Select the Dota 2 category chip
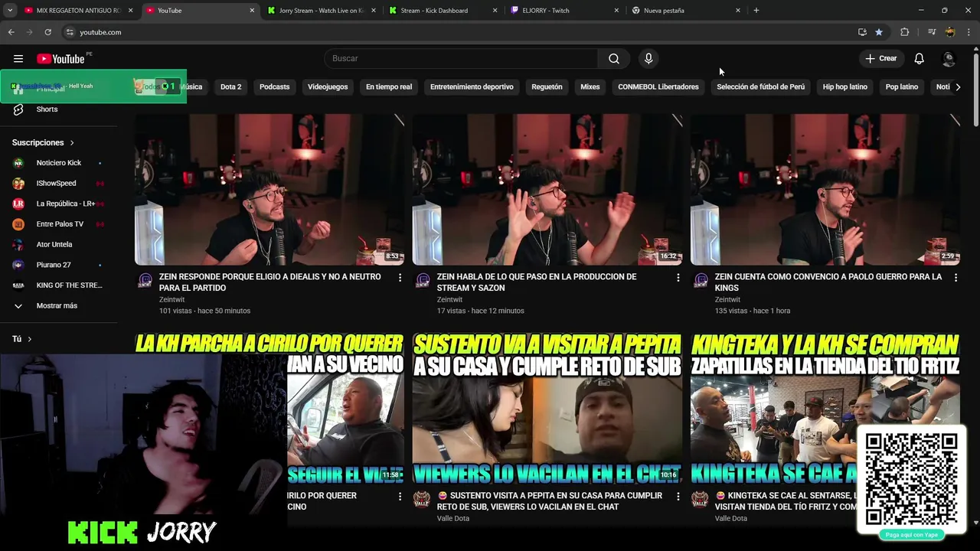The width and height of the screenshot is (980, 551). click(230, 87)
